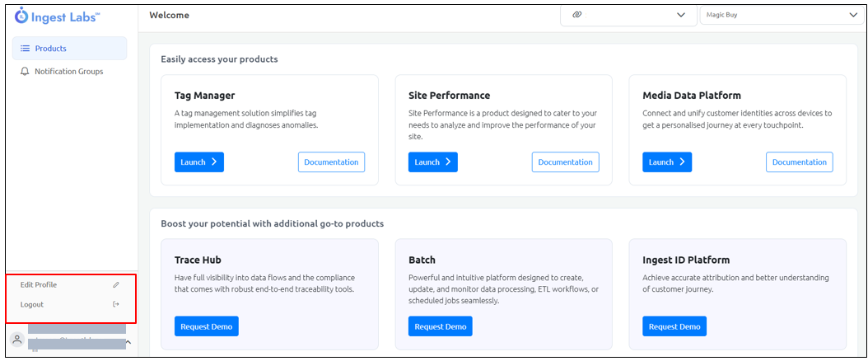Click the Products list icon in sidebar
This screenshot has width=868, height=361.
click(x=25, y=49)
